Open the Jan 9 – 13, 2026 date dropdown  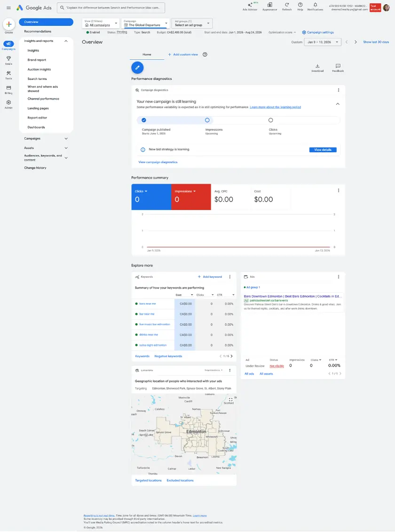[323, 42]
